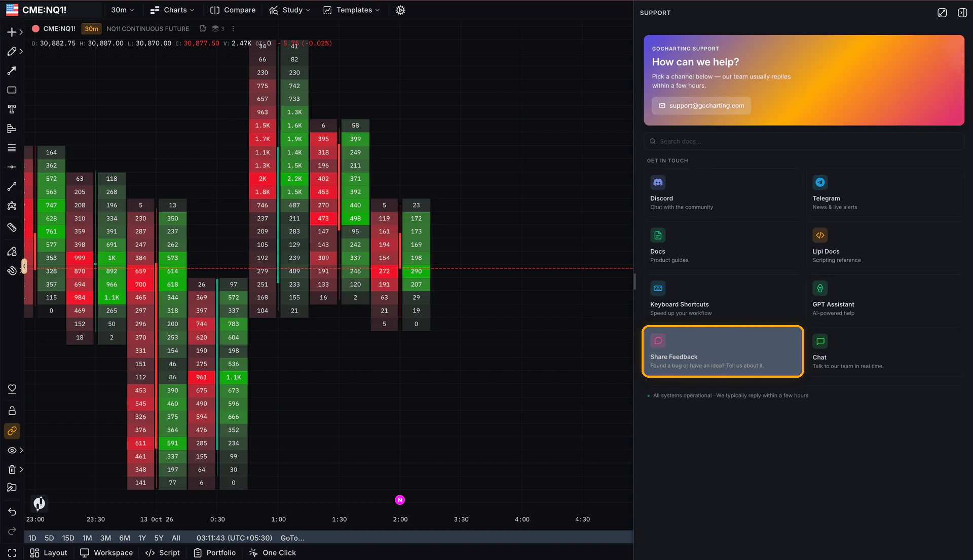Open Keyboard Shortcuts card
Screen dimensions: 973x560
723,299
